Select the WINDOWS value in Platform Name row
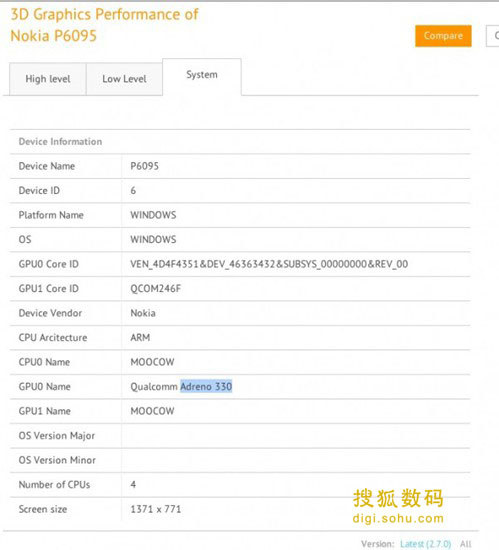499x550 pixels. [x=153, y=215]
